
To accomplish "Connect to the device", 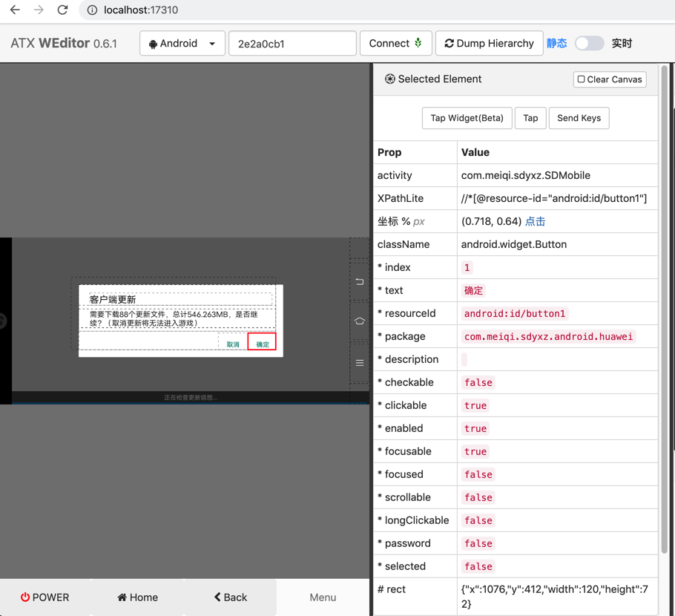I will click(395, 43).
